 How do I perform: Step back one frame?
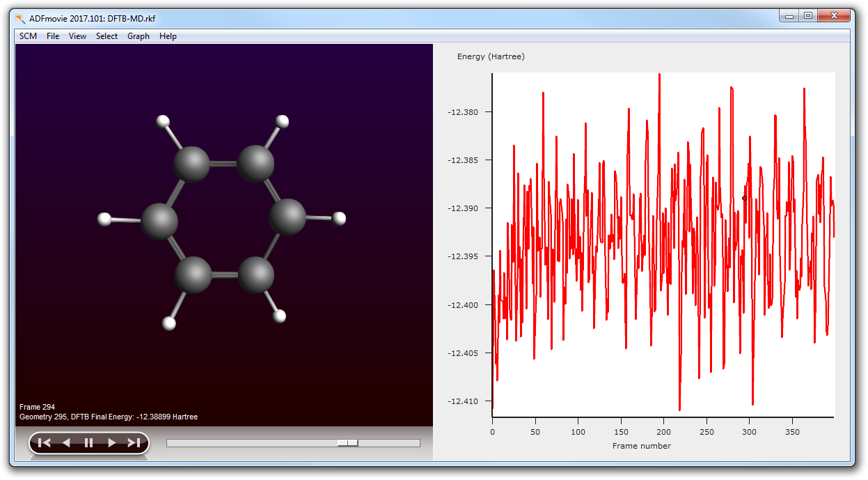(x=66, y=442)
